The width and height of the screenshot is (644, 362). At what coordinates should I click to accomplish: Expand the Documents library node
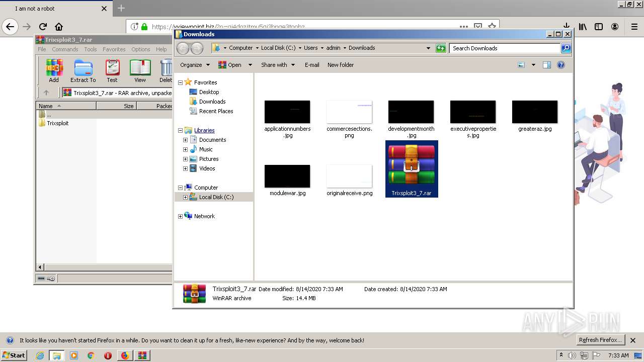(x=185, y=140)
